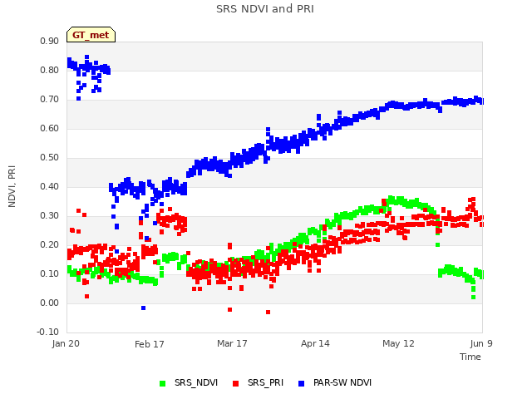Click the 0.20 y-axis tick label
This screenshot has height=399, width=532.
50,244
